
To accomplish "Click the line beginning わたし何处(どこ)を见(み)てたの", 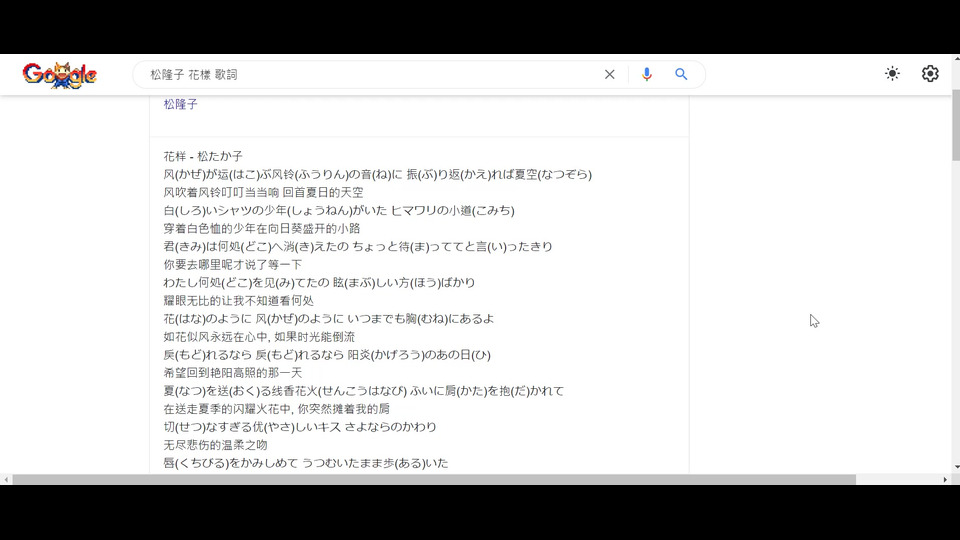I will pyautogui.click(x=319, y=283).
